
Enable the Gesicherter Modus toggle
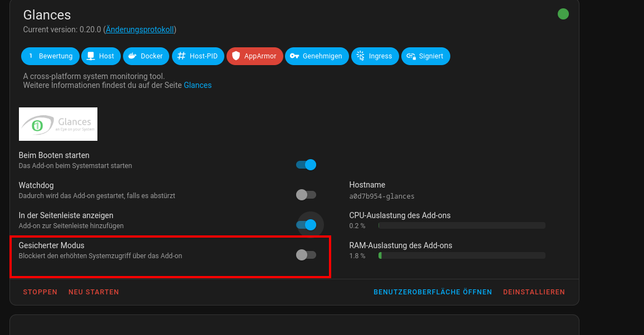click(306, 255)
